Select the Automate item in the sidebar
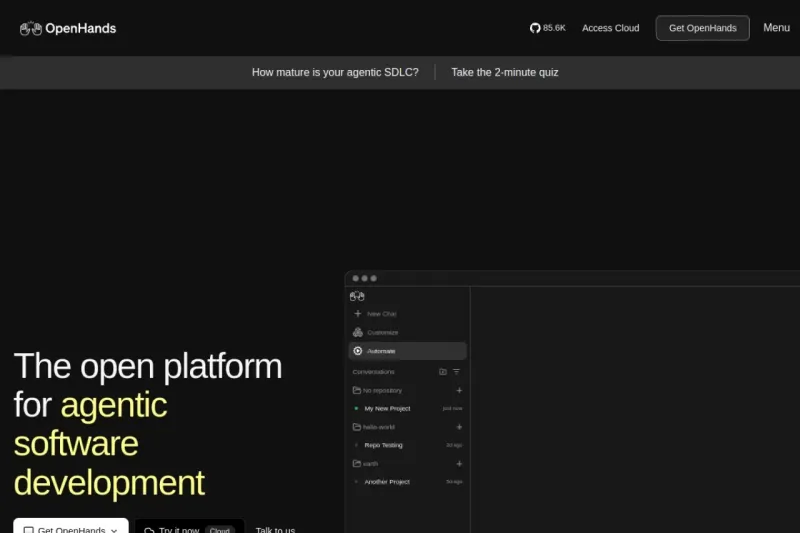 [x=407, y=351]
